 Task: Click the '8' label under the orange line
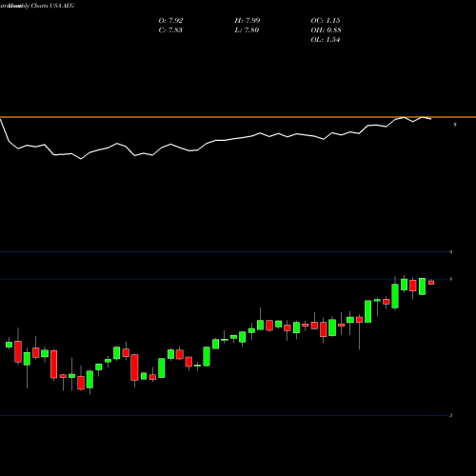pos(455,125)
